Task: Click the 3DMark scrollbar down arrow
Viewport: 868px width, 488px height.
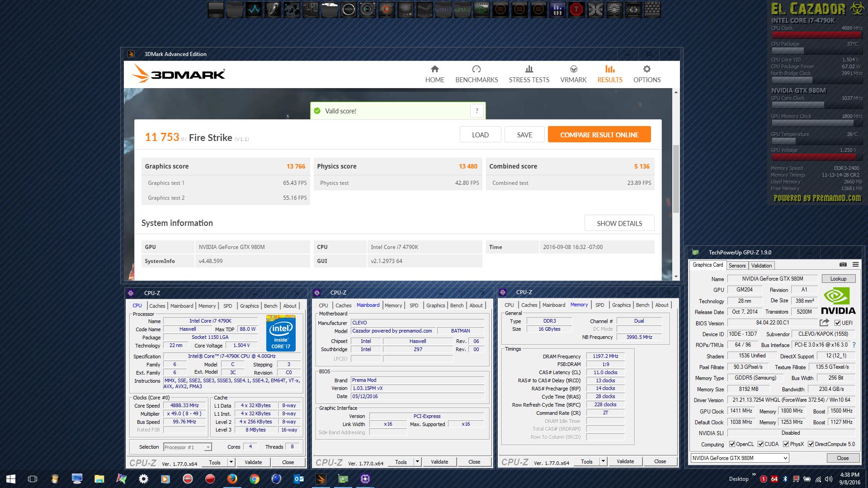Action: [676, 277]
